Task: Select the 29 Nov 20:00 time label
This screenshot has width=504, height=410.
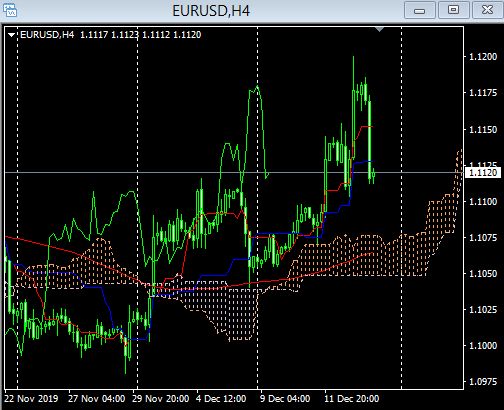Action: click(160, 399)
